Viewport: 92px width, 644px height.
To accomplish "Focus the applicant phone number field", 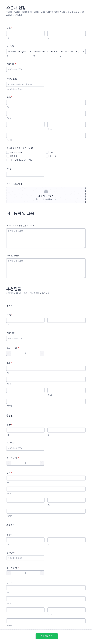I will tap(25, 69).
